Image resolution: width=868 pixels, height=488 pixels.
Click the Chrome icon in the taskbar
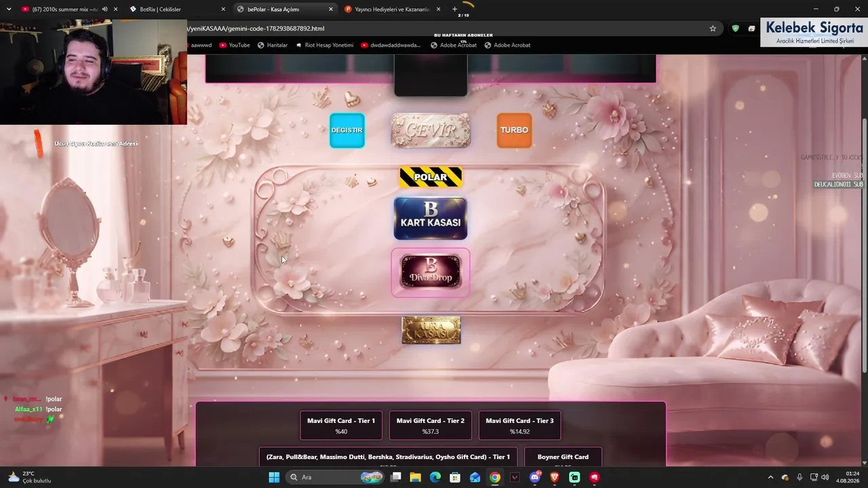coord(495,477)
